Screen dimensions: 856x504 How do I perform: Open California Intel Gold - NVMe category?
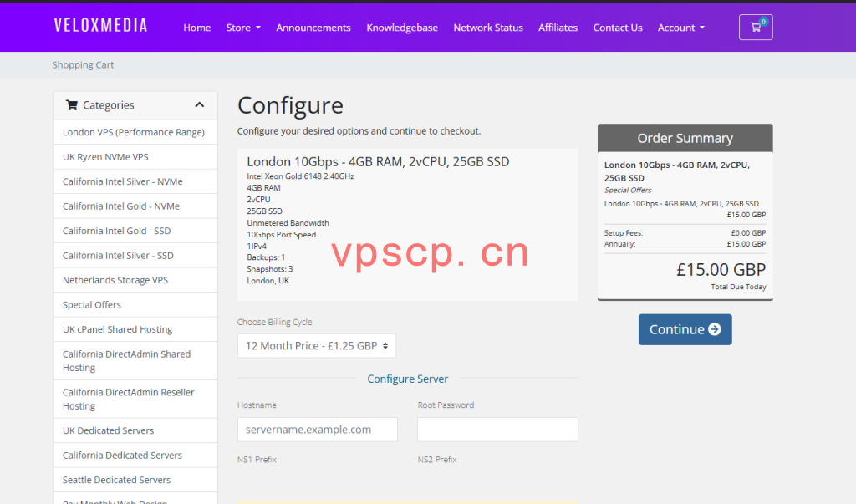coord(135,206)
